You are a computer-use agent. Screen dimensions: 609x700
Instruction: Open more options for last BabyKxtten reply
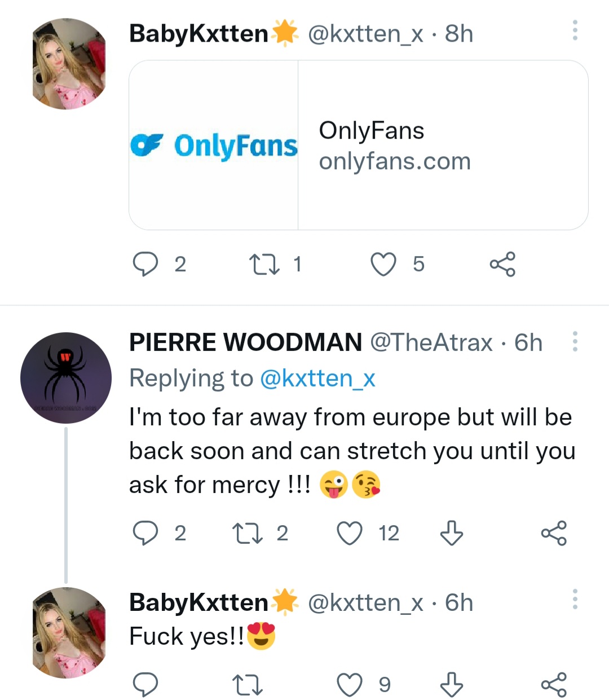(575, 599)
